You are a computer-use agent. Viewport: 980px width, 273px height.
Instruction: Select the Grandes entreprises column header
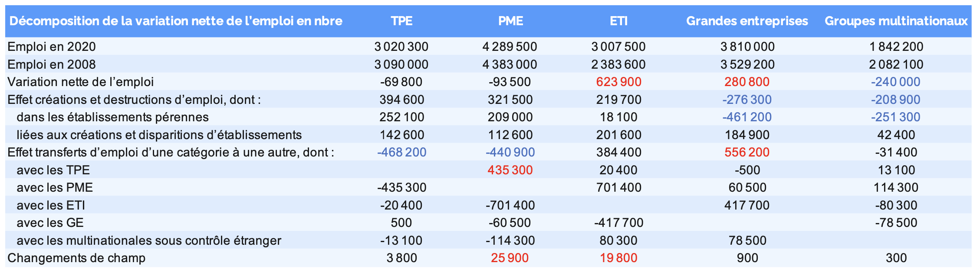(747, 21)
